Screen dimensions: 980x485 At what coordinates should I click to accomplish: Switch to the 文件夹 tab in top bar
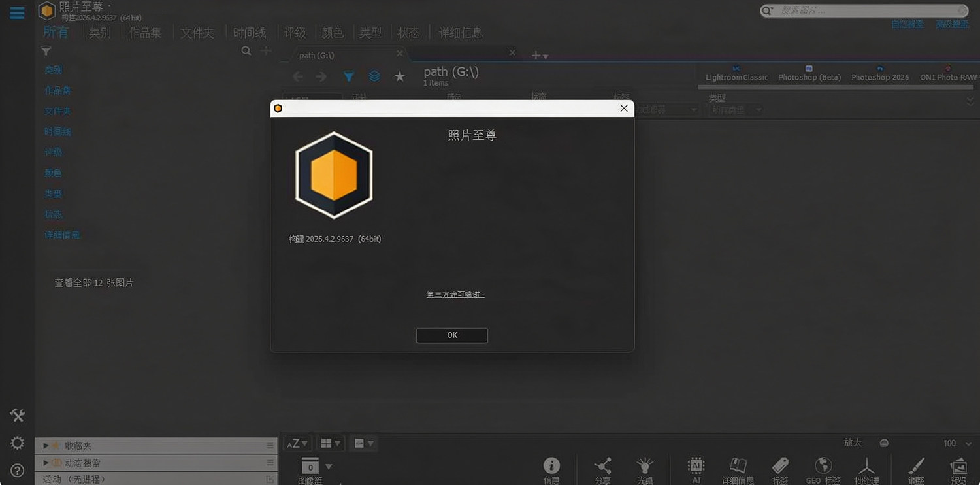click(197, 32)
